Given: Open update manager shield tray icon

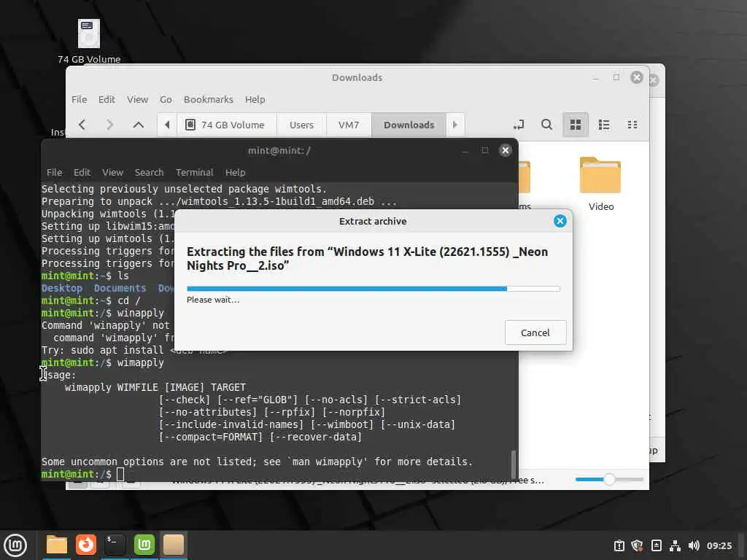Looking at the screenshot, I should [x=637, y=545].
